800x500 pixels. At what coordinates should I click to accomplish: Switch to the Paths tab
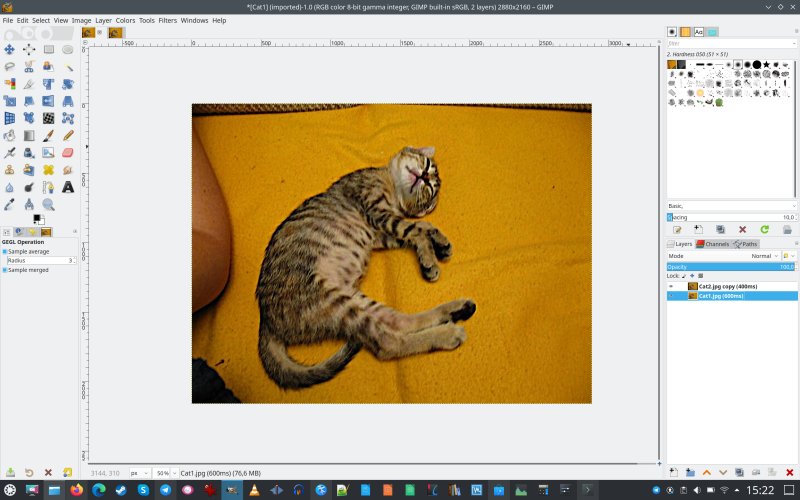click(x=745, y=244)
